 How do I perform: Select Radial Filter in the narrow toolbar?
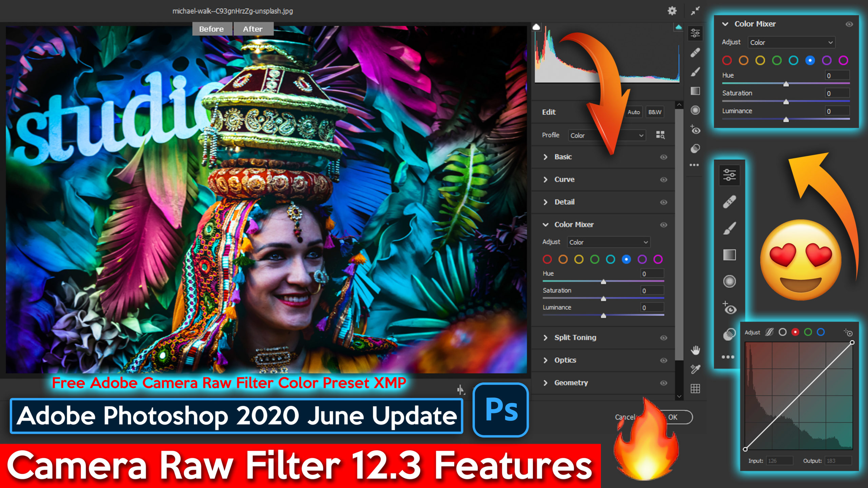[695, 110]
